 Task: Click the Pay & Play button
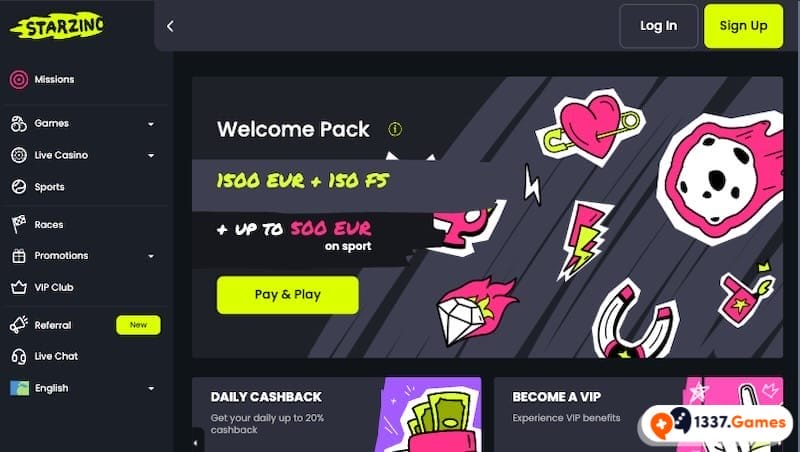click(x=288, y=295)
